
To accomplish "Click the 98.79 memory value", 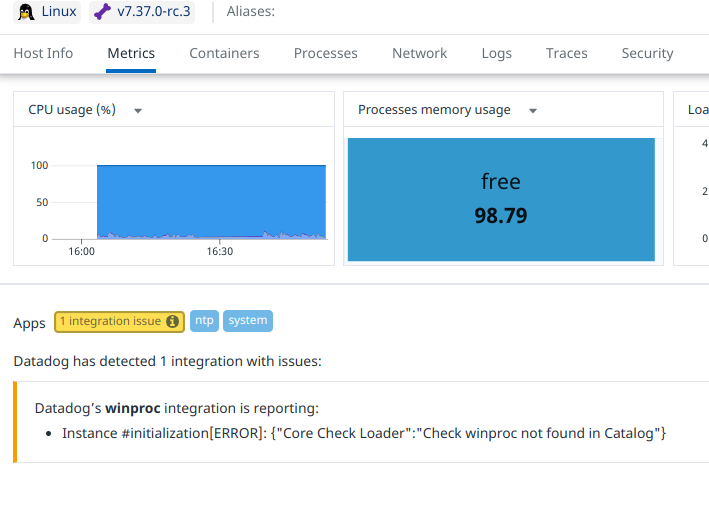I will tap(501, 216).
